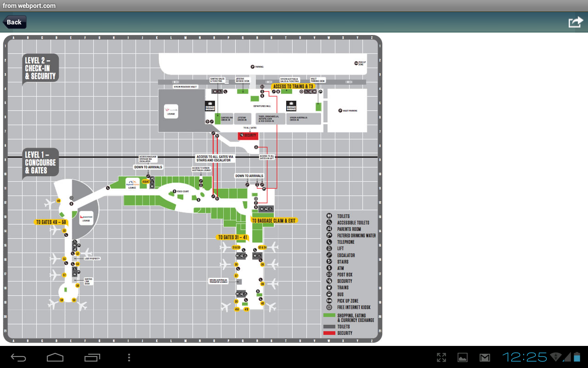588x368 pixels.
Task: Tap the 'Valet Parking' area label
Action: 348,110
